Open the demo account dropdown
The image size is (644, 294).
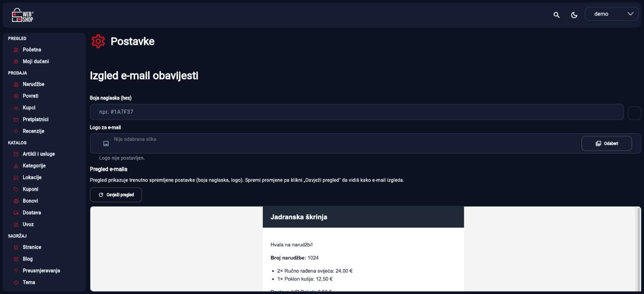tap(612, 14)
